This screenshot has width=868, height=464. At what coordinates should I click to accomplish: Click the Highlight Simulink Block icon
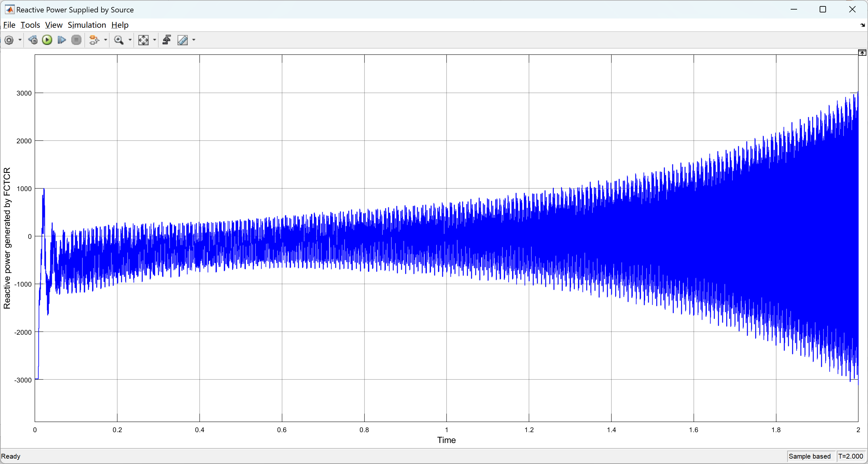[x=94, y=40]
